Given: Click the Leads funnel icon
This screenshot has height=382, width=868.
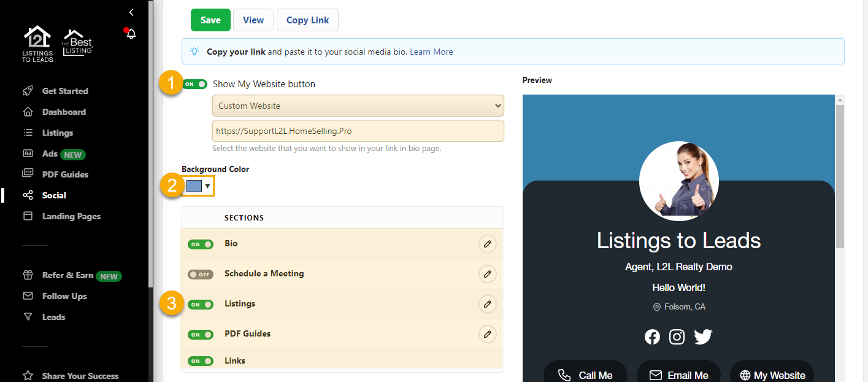Looking at the screenshot, I should pos(28,317).
